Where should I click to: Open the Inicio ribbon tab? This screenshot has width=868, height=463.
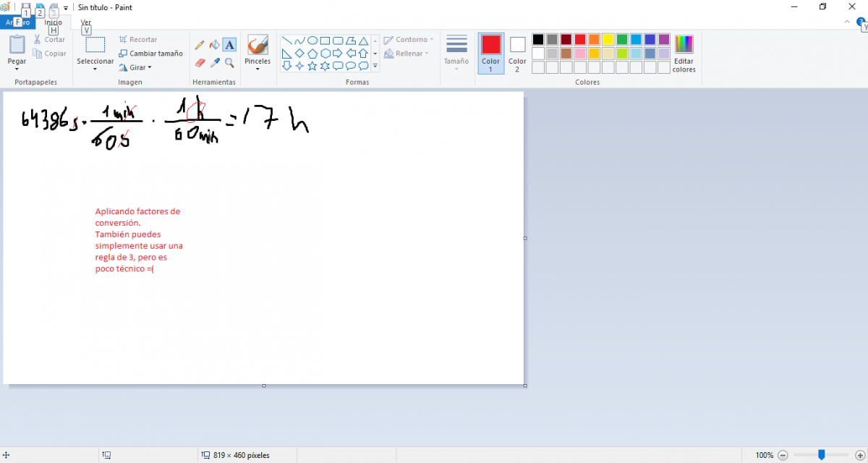click(53, 22)
